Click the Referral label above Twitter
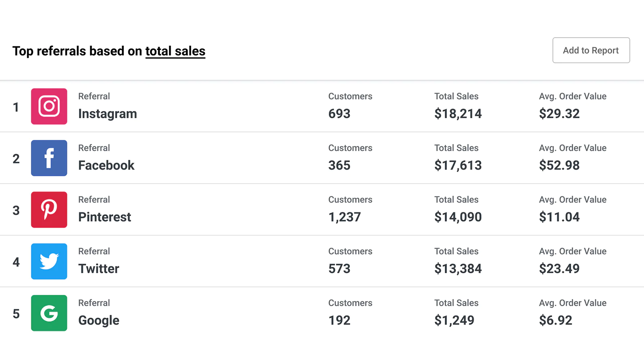The image size is (644, 362). pos(94,251)
